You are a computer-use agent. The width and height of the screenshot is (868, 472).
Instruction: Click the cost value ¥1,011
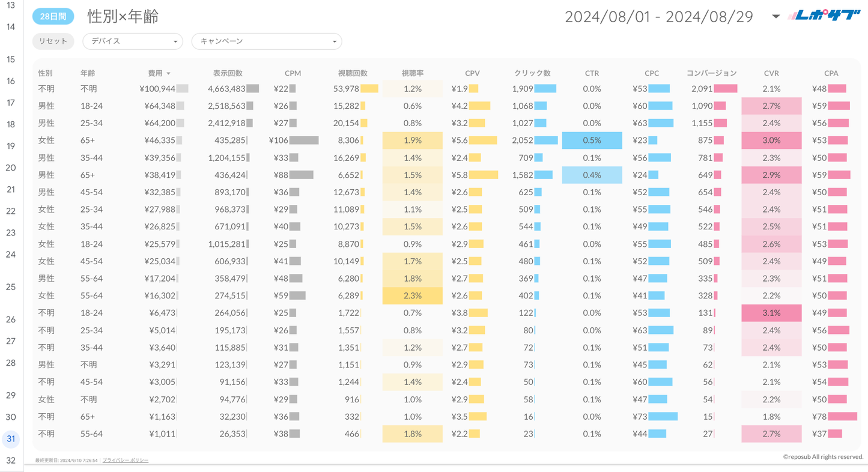[162, 434]
